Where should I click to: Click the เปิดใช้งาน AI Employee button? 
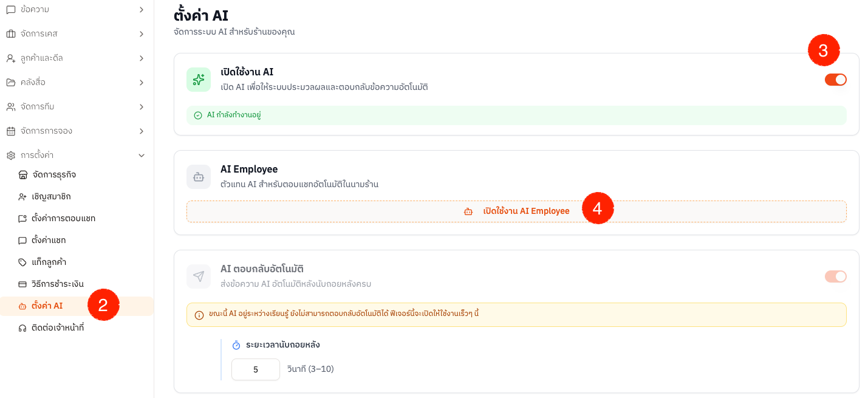click(516, 211)
